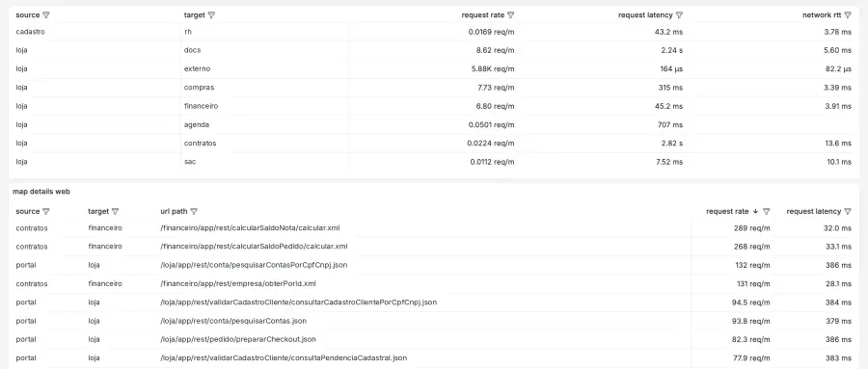The image size is (868, 369).
Task: Open filter for source column in top table
Action: click(x=46, y=15)
